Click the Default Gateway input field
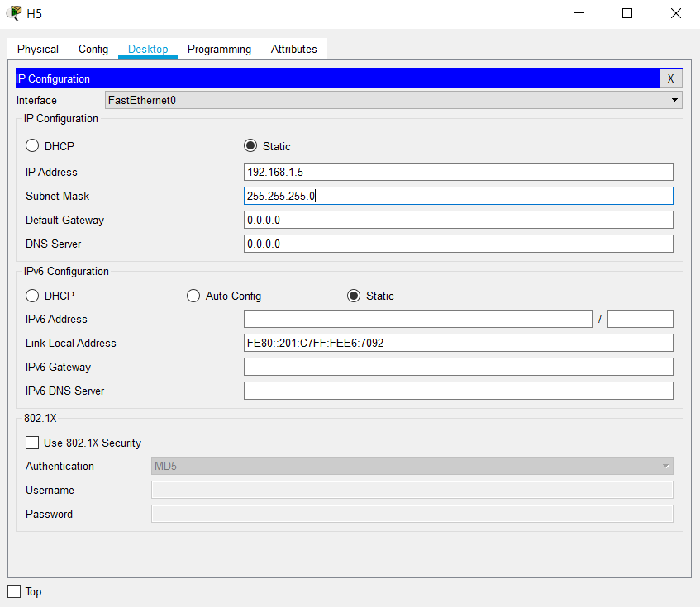The height and width of the screenshot is (607, 700). [458, 220]
